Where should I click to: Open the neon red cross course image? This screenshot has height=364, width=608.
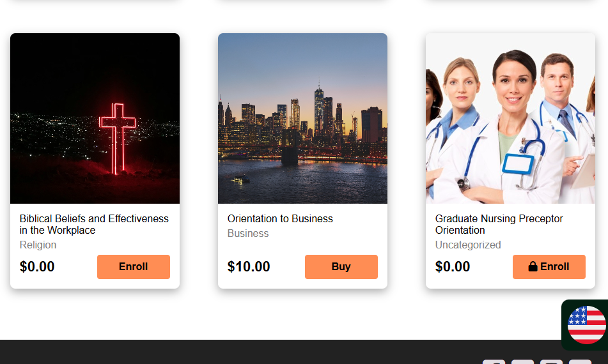click(95, 119)
